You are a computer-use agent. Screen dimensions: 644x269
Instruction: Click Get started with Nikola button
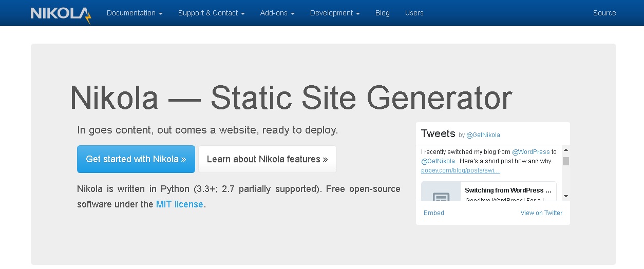(x=136, y=159)
